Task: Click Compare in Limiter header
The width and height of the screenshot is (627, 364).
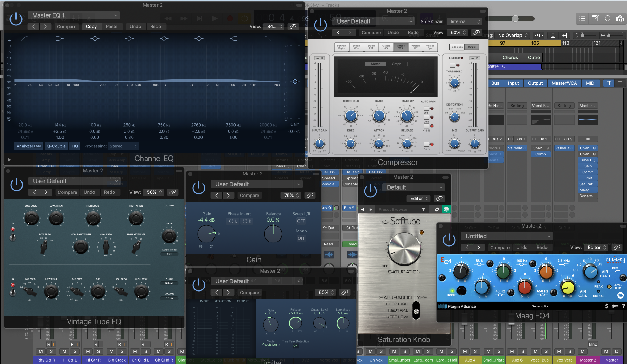Action: tap(250, 292)
